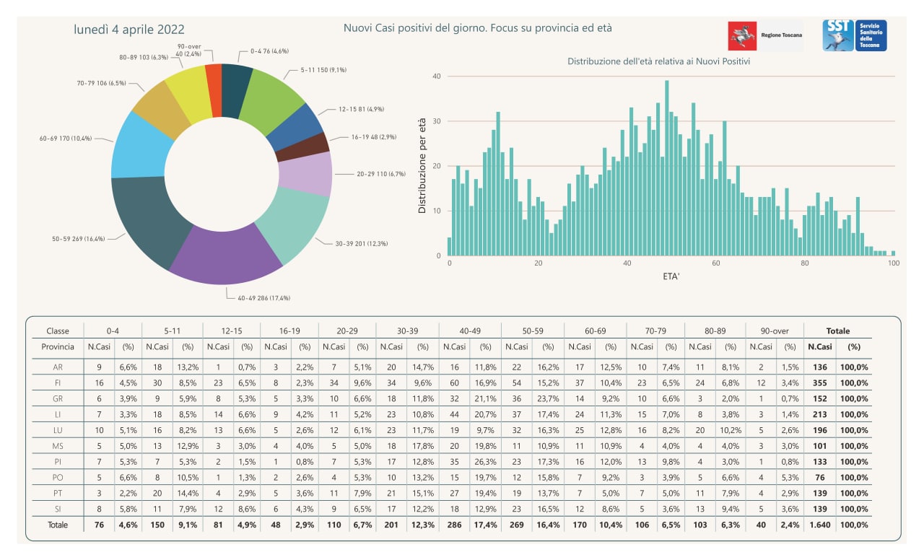Screen dimensions: 924x560
Task: Click the date heading 'lunedì 4 aprile 2022'
Action: point(129,30)
